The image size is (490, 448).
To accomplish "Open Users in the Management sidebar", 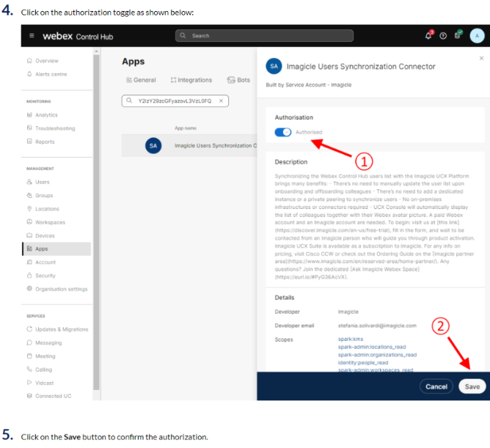I will tap(43, 182).
